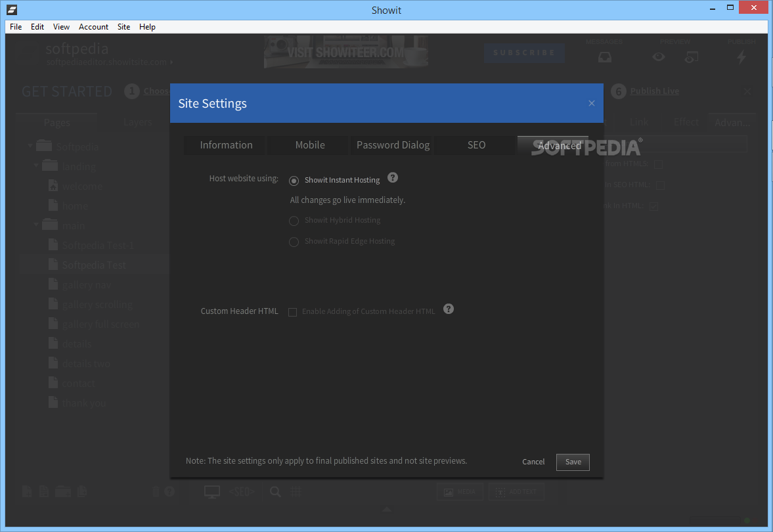Select the 'gallery nav' page
Viewport: 773px width, 532px height.
coord(86,285)
